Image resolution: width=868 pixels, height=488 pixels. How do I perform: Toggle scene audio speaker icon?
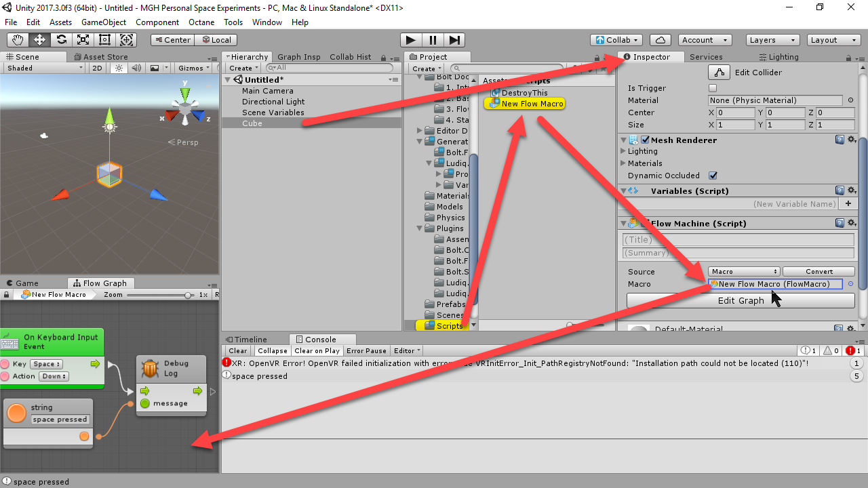137,68
